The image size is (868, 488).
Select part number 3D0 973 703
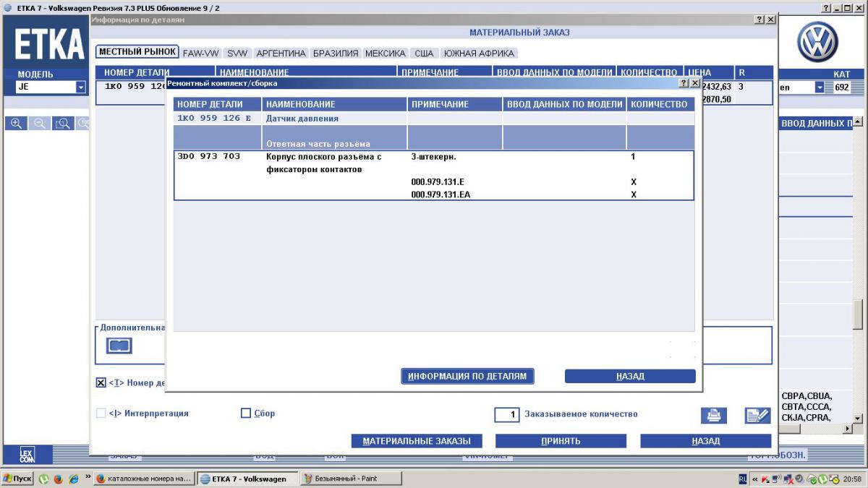[x=209, y=156]
